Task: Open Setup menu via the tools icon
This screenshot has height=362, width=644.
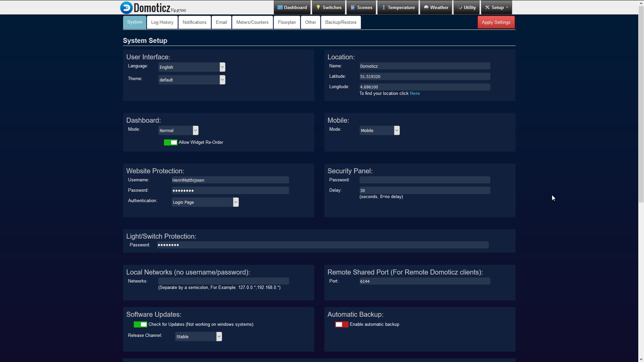Action: (x=487, y=7)
